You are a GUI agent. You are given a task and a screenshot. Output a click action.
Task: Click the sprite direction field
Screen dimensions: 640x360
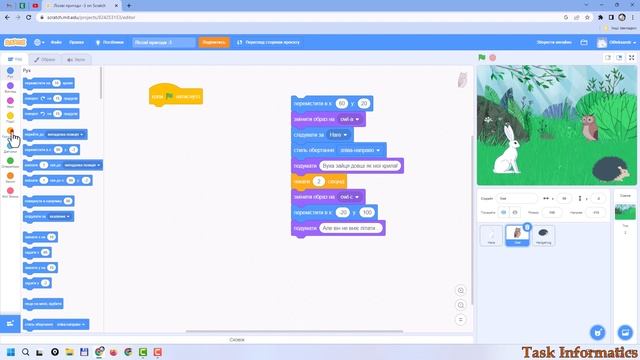596,212
